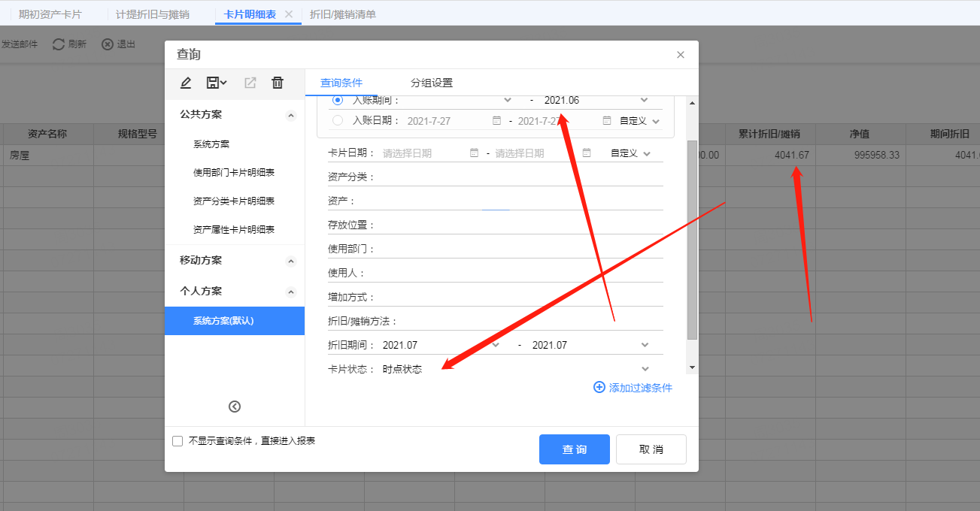Open the calendar icon for 入账日期 start date
Screen dimensions: 980x511
click(496, 120)
